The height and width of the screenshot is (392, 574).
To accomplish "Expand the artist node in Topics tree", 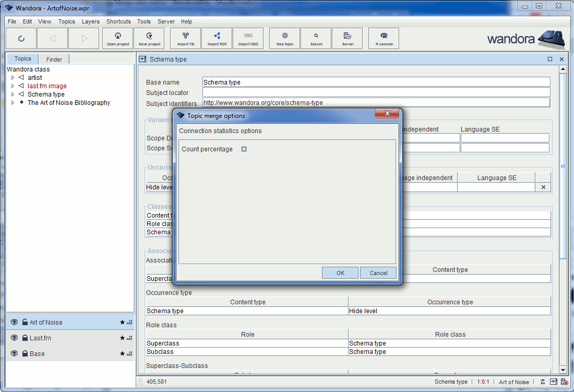I will point(12,77).
